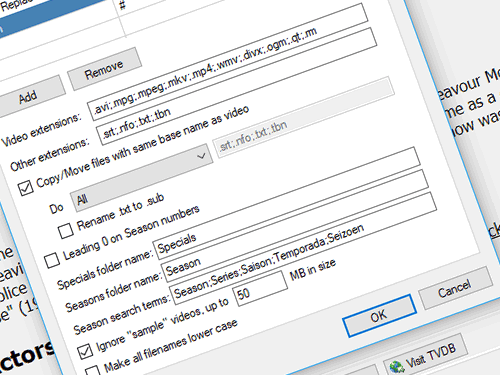Open the Do dropdown showing All
The image size is (500, 375).
(142, 178)
